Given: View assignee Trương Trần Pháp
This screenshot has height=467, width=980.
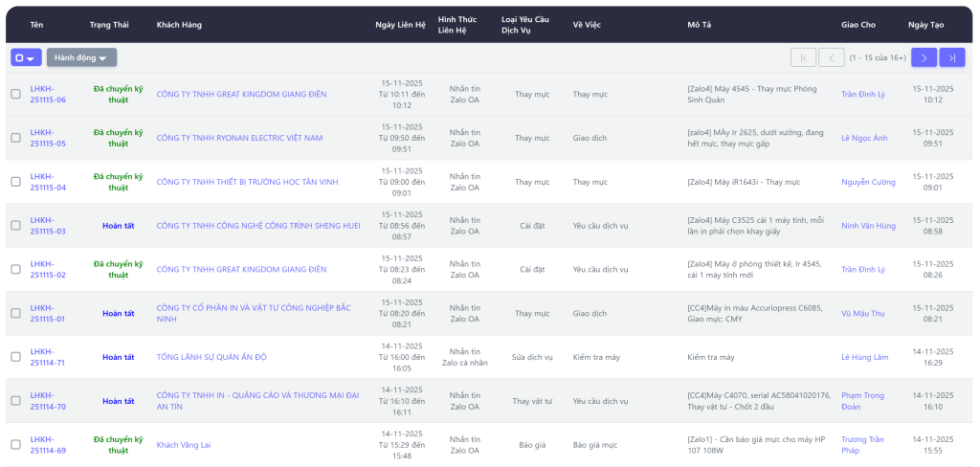Looking at the screenshot, I should (862, 445).
